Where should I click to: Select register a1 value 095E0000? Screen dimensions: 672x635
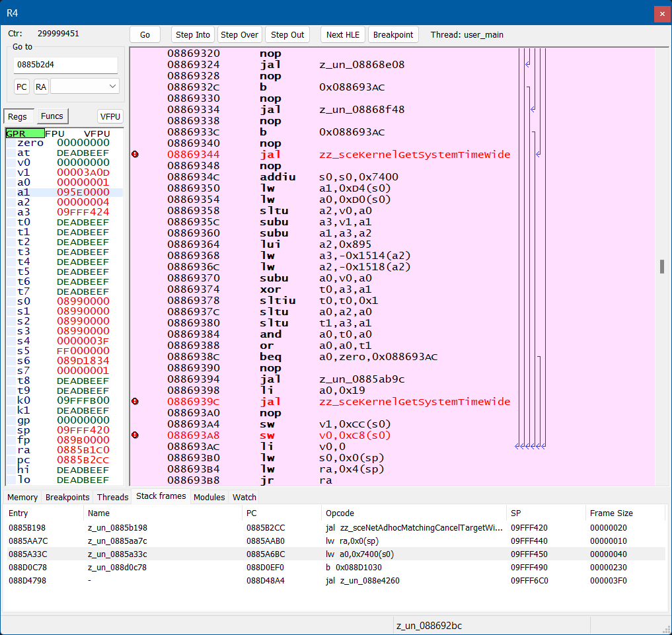tap(83, 192)
